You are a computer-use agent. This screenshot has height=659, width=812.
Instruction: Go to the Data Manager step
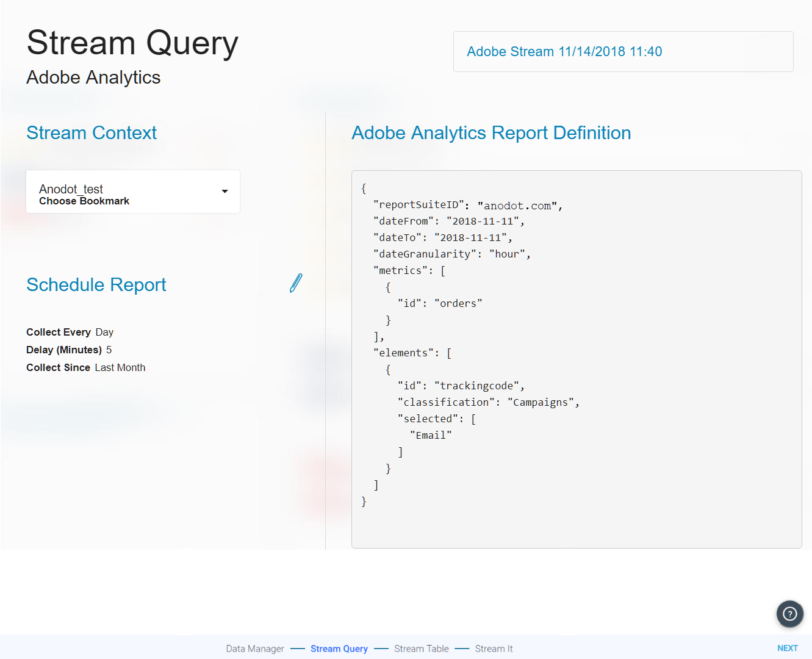tap(255, 649)
